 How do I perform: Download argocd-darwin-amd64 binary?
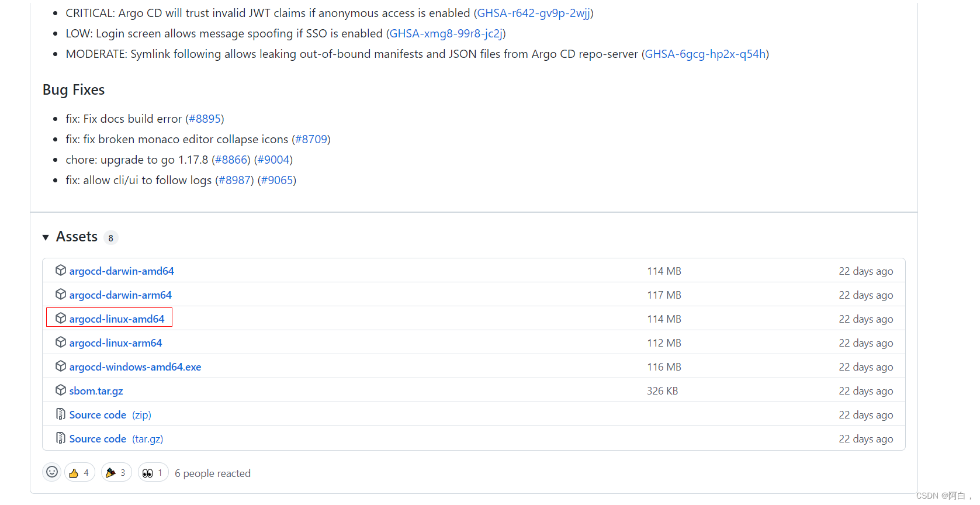[x=122, y=271]
